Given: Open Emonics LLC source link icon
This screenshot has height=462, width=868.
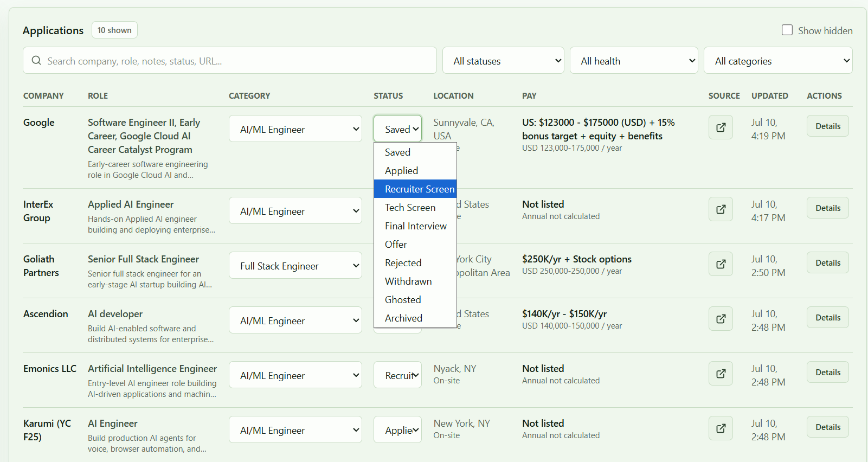Looking at the screenshot, I should tap(721, 374).
